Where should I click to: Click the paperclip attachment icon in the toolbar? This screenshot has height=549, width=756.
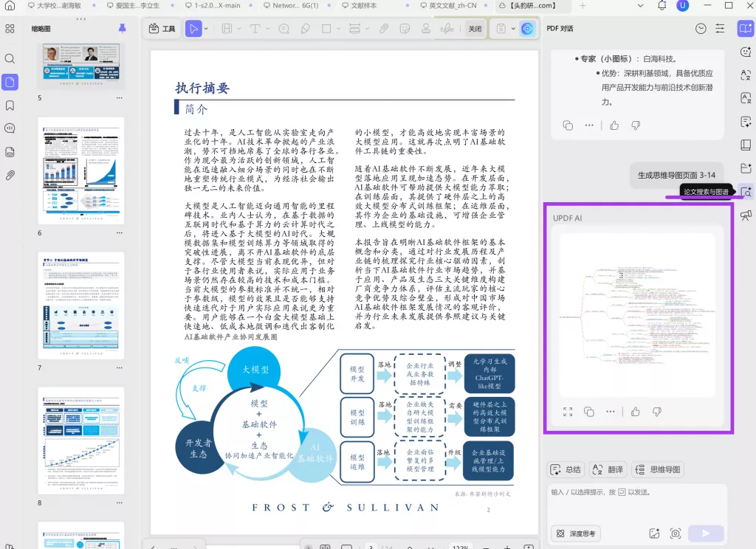tap(384, 29)
